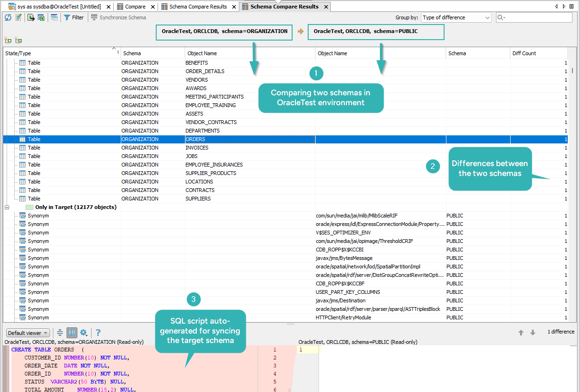Select the VENDOR_CONTRACTS row
Image resolution: width=580 pixels, height=392 pixels.
click(285, 122)
